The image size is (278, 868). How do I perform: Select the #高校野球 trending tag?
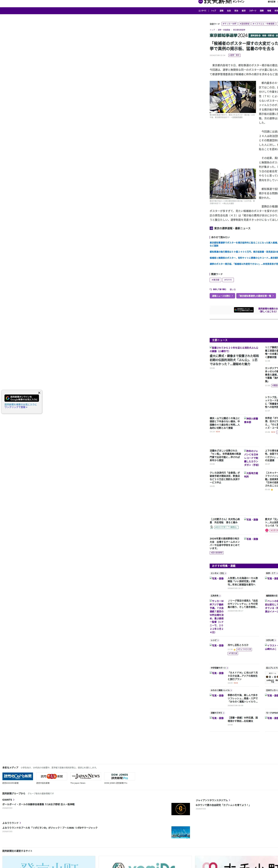click(245, 24)
